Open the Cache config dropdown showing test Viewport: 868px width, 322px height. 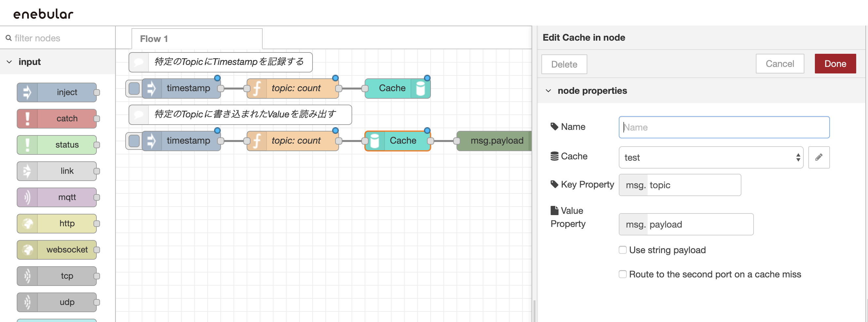click(x=711, y=157)
